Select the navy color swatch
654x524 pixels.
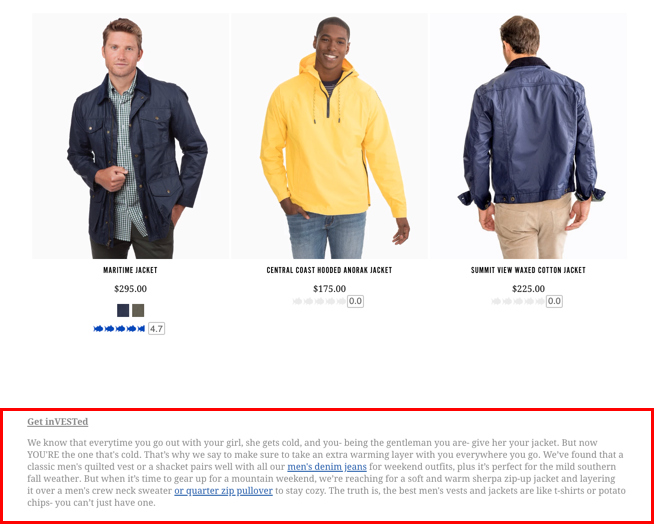pos(123,310)
